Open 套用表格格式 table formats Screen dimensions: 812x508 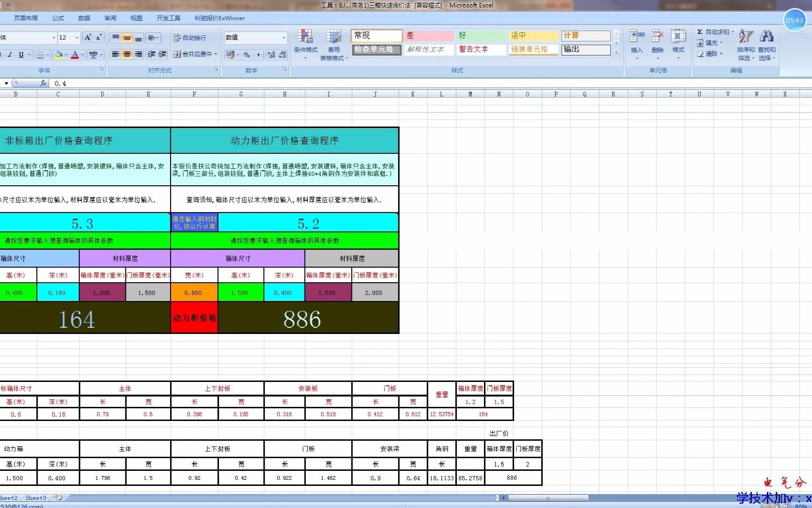[x=334, y=45]
